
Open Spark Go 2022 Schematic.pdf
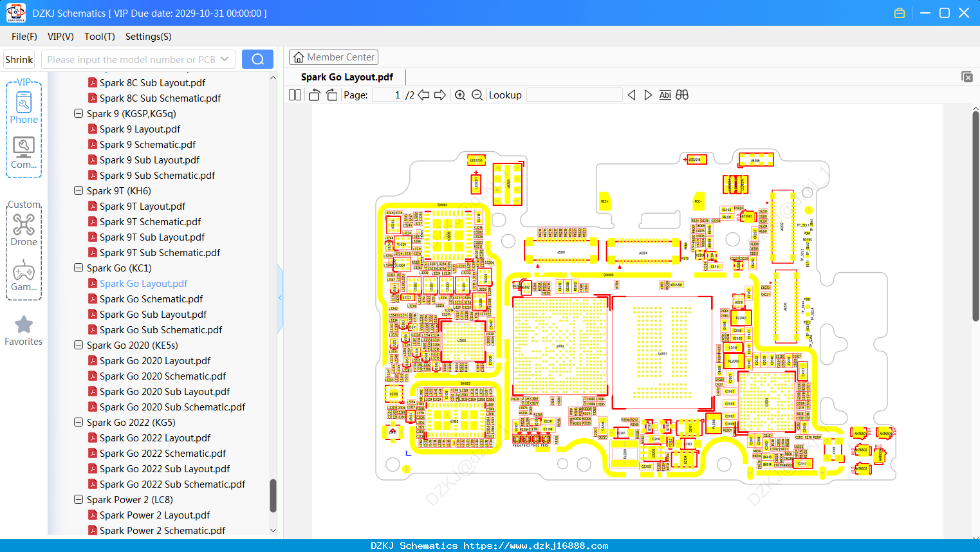tap(163, 453)
